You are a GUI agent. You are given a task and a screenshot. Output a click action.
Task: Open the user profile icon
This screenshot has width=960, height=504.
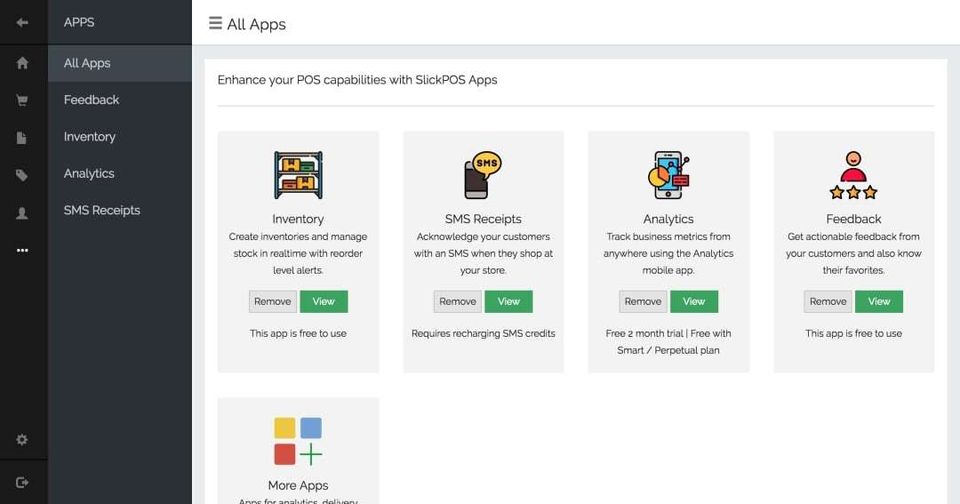tap(23, 213)
